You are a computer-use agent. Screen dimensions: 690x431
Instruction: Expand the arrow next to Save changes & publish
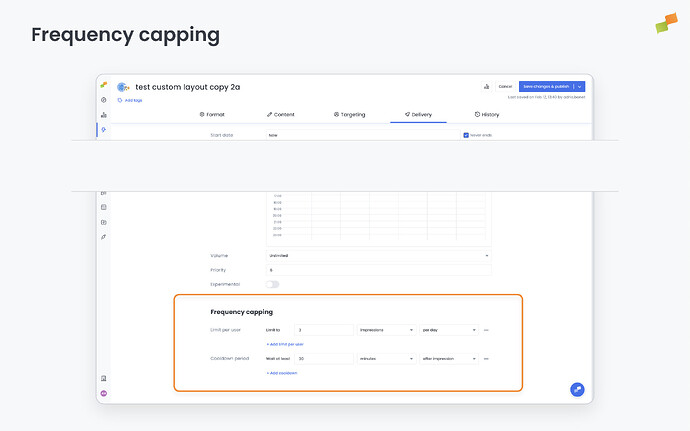[x=580, y=87]
